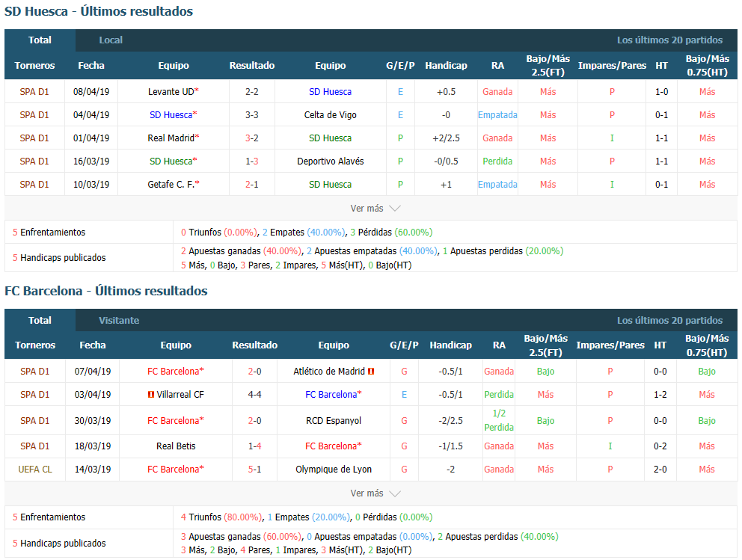The width and height of the screenshot is (742, 560).
Task: Open Los últimos 20 partidos for SD Huesca
Action: click(x=669, y=40)
